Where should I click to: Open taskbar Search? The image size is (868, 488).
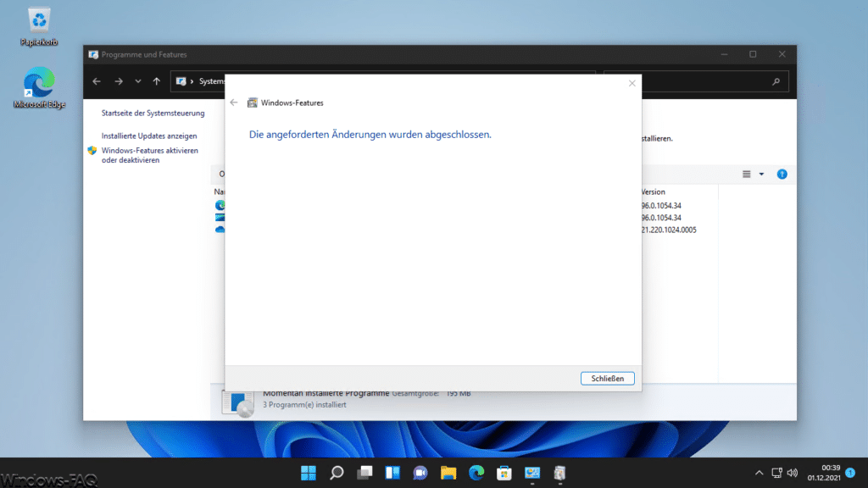click(337, 473)
